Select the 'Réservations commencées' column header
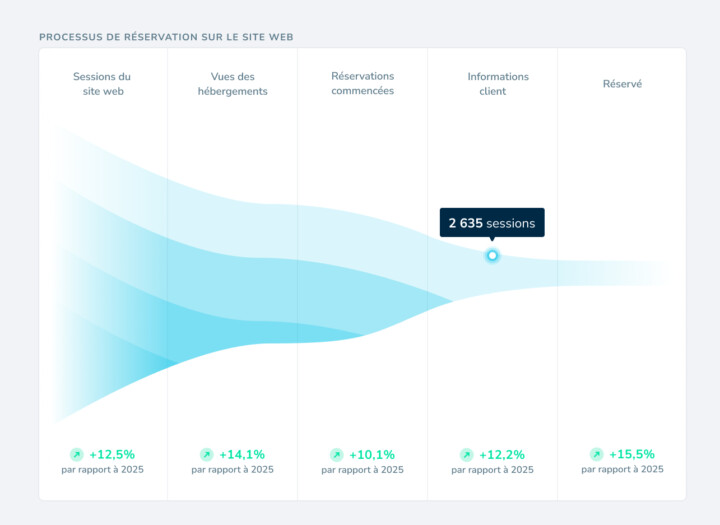The image size is (720, 525). 362,83
